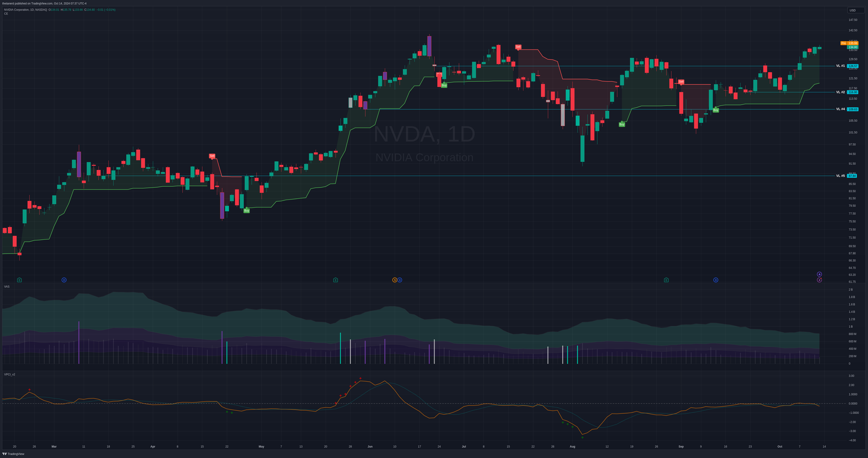
Task: Click the 147.50 price scale value
Action: [853, 20]
